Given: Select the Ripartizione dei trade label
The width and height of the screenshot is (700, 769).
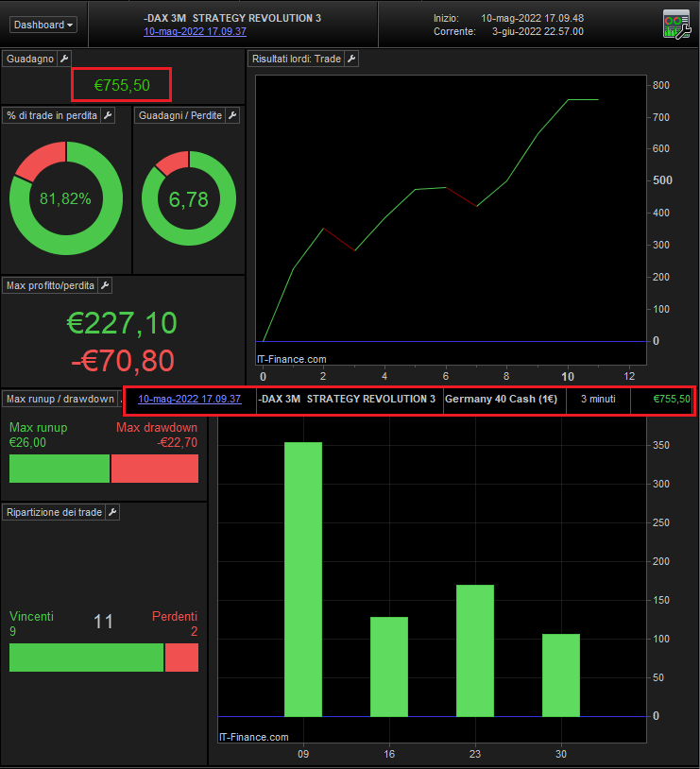Looking at the screenshot, I should (54, 512).
